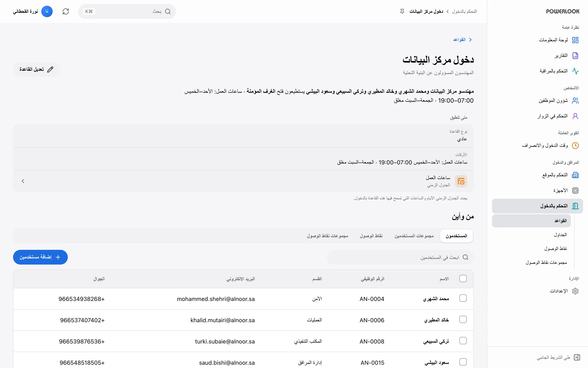The image size is (588, 368).
Task: Click phone number 966537407402+
Action: click(82, 320)
